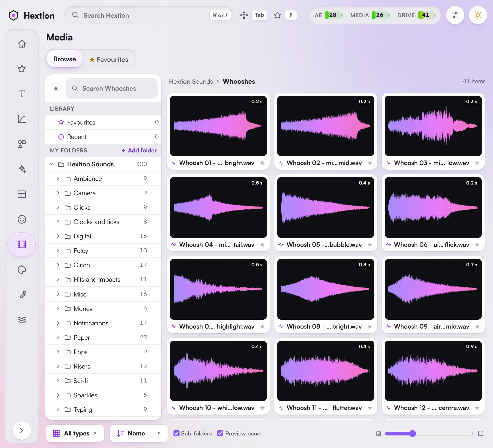This screenshot has width=493, height=448.
Task: Toggle the star filter button beside Search Whooshes
Action: tap(56, 88)
